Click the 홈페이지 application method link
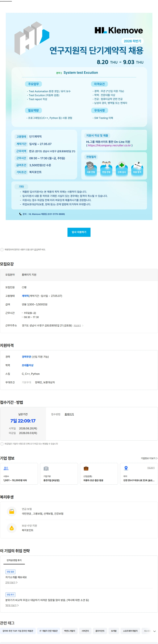158x644 pixels. point(69,414)
